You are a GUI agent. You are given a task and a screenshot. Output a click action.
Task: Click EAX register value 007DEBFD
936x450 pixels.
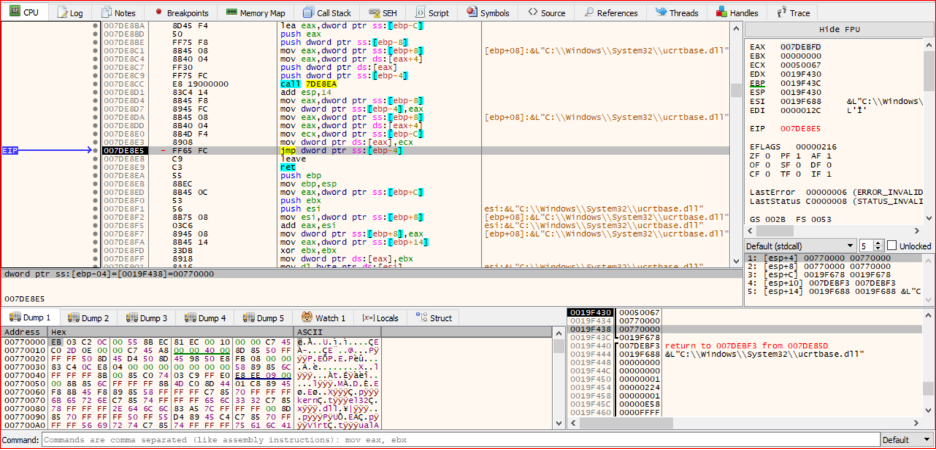pyautogui.click(x=800, y=47)
